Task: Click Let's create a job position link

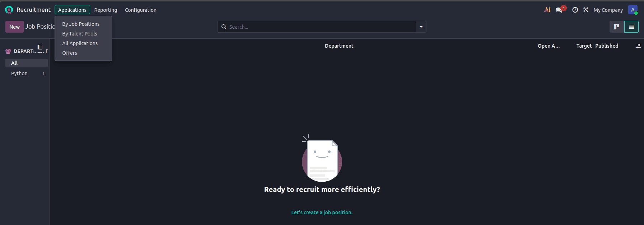Action: [x=322, y=212]
